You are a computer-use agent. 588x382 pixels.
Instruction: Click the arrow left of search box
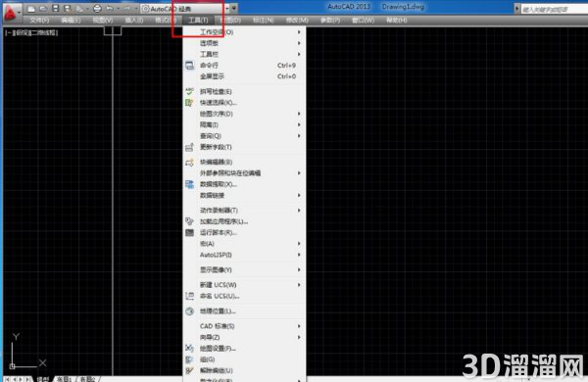517,9
